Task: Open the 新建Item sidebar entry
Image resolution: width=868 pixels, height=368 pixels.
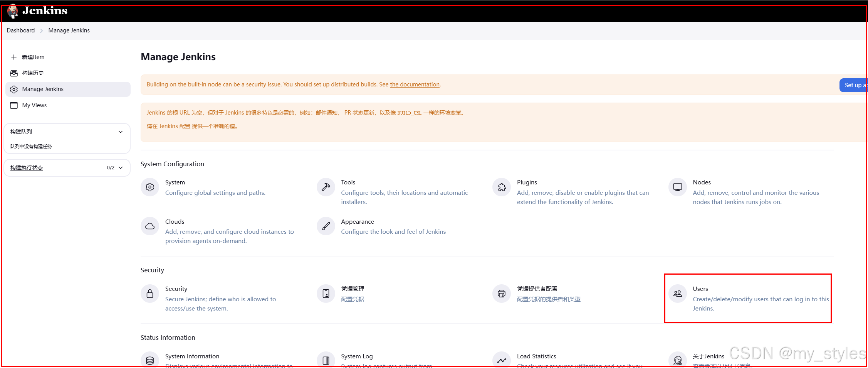Action: (68, 57)
